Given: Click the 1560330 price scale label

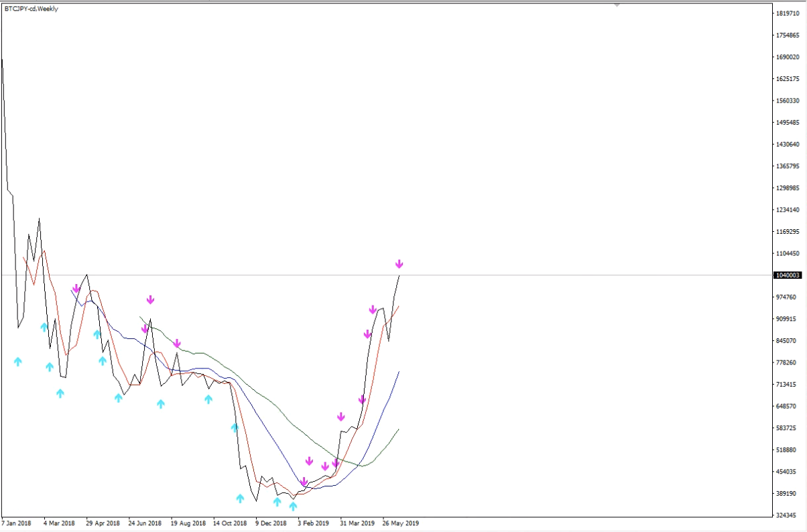Looking at the screenshot, I should point(786,101).
